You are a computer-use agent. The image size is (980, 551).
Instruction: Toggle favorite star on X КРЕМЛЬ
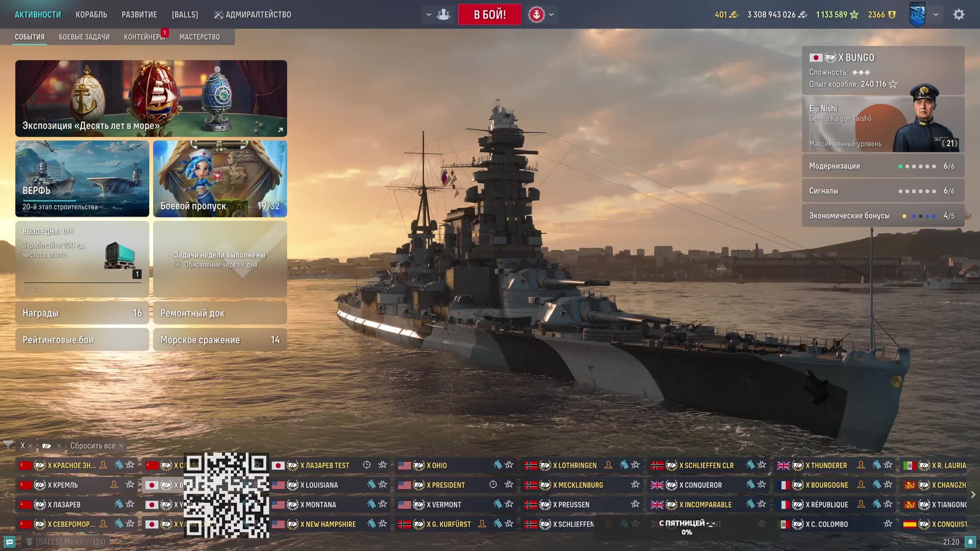[130, 484]
